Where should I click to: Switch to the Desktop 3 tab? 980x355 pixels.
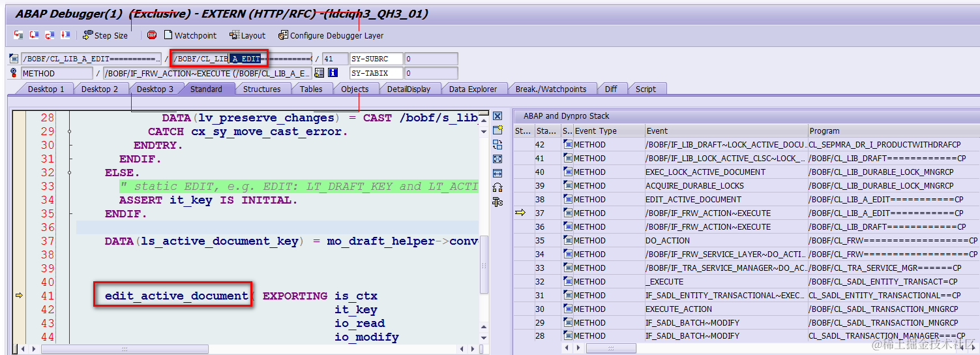tap(155, 89)
